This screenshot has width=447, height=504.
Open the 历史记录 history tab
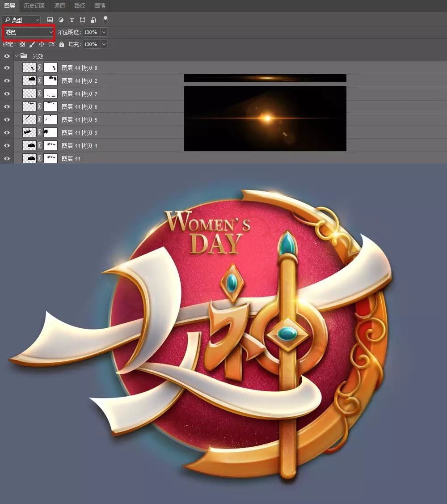tap(34, 6)
